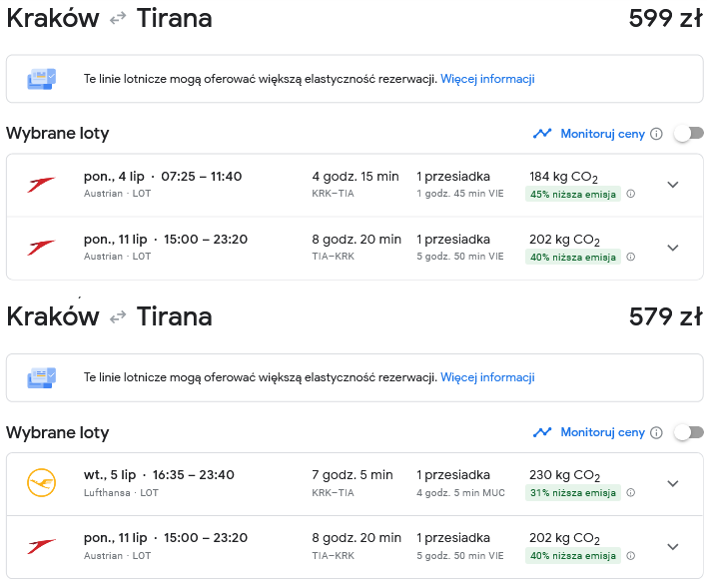This screenshot has width=707, height=588.
Task: Click info icon beside 31% niższa emisja
Action: (631, 492)
